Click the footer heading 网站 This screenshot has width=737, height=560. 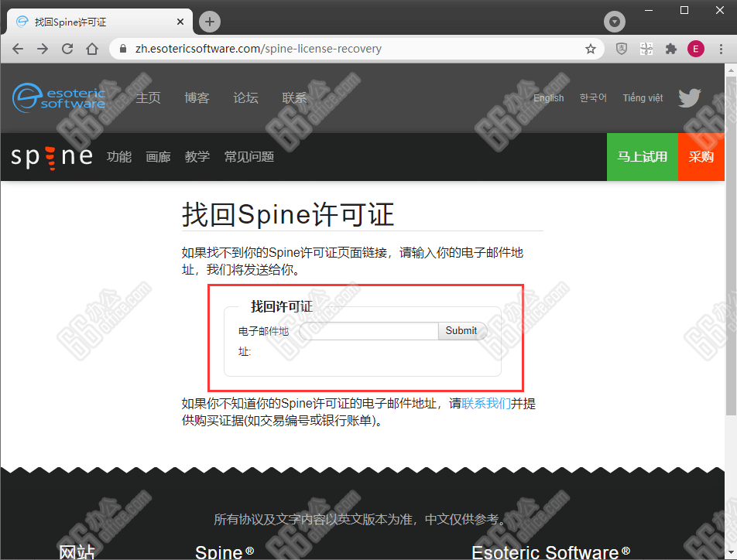(x=77, y=552)
